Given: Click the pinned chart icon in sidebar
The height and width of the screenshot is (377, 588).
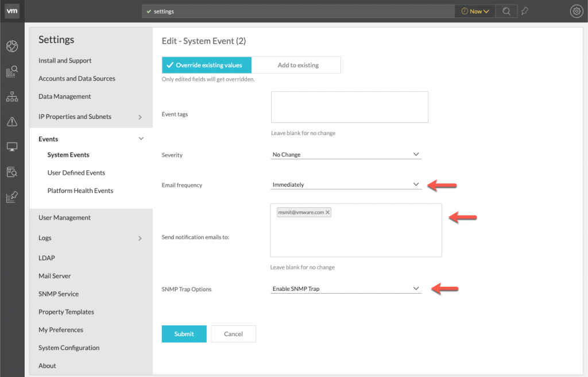Looking at the screenshot, I should [x=12, y=198].
